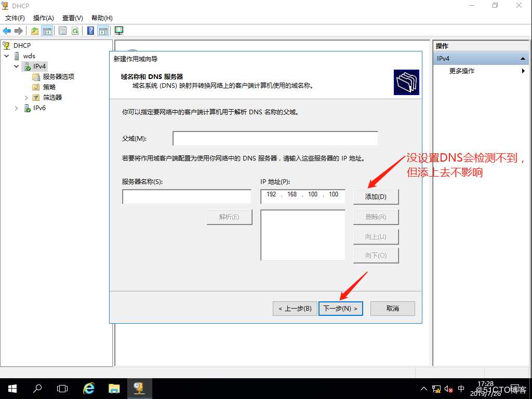Screen dimensions: 532x399
Task: Toggle the Show/Hide action pane icon
Action: coord(103,31)
